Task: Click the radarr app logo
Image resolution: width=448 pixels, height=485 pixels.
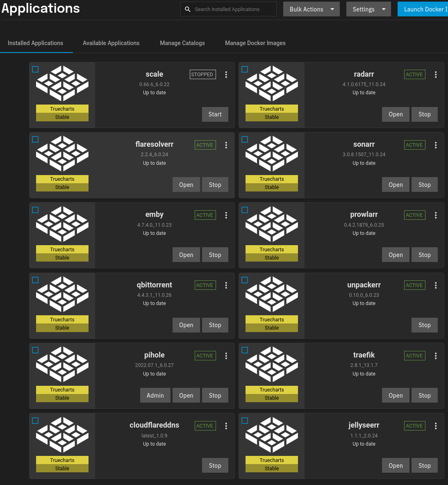Action: (x=272, y=83)
